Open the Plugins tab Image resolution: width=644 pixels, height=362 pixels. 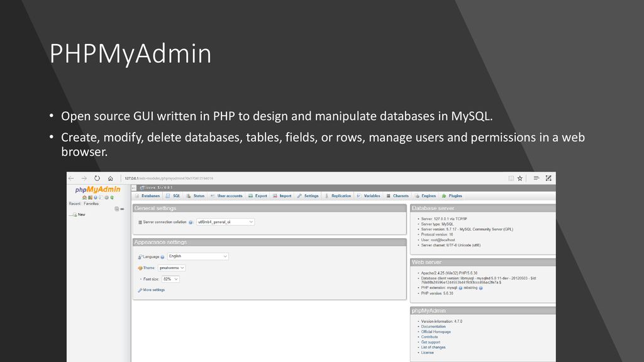click(x=452, y=196)
